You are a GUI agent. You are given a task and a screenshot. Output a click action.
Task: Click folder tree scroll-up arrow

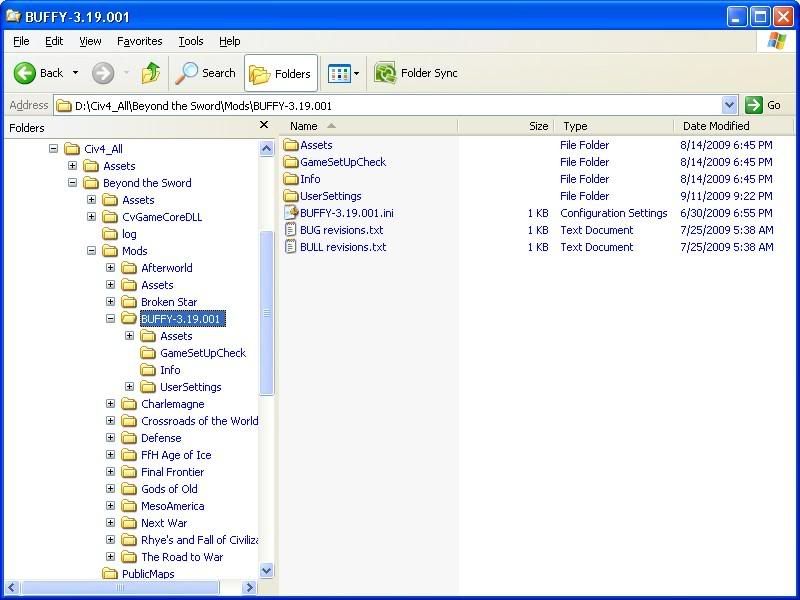[266, 148]
